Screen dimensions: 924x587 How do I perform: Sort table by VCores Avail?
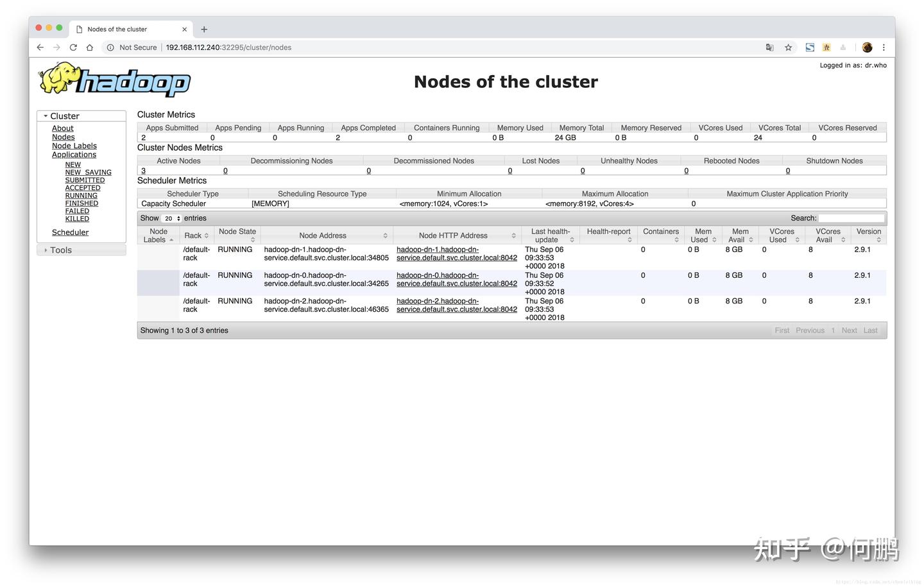tap(828, 235)
